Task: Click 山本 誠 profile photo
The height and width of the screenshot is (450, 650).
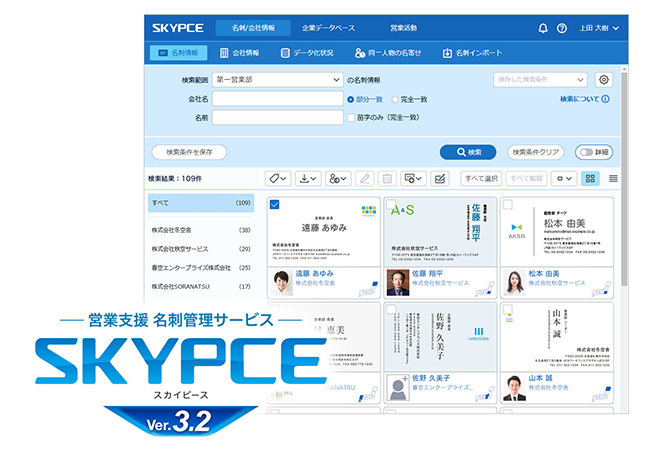Action: tap(514, 387)
